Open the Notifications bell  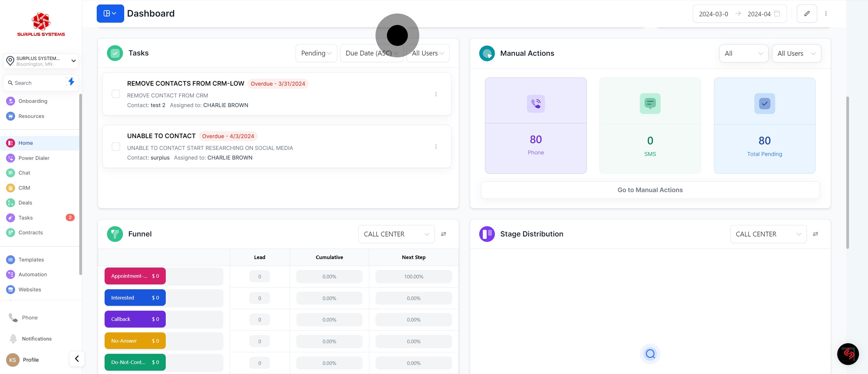14,339
